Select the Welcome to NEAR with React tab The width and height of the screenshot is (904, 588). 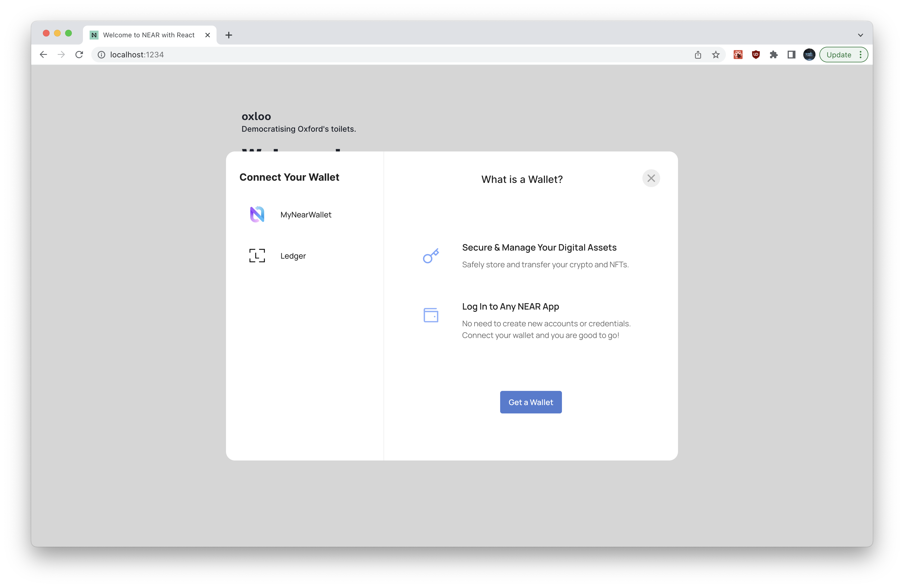149,35
